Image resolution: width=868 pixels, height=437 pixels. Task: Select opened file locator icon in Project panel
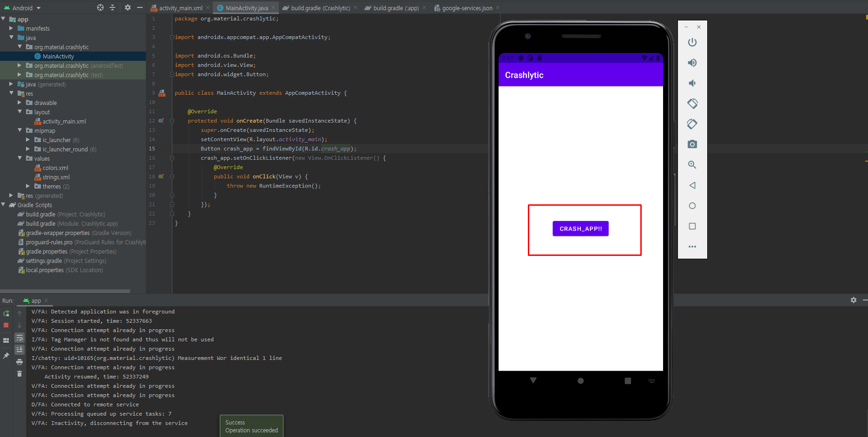[x=100, y=7]
